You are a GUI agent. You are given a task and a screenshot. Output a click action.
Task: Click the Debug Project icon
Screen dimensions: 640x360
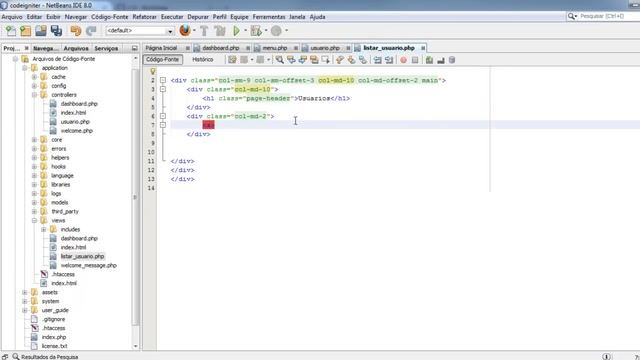(256, 31)
